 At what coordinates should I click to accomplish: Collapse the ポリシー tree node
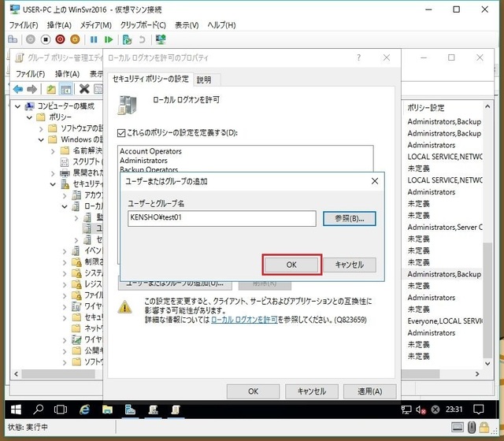(30, 117)
